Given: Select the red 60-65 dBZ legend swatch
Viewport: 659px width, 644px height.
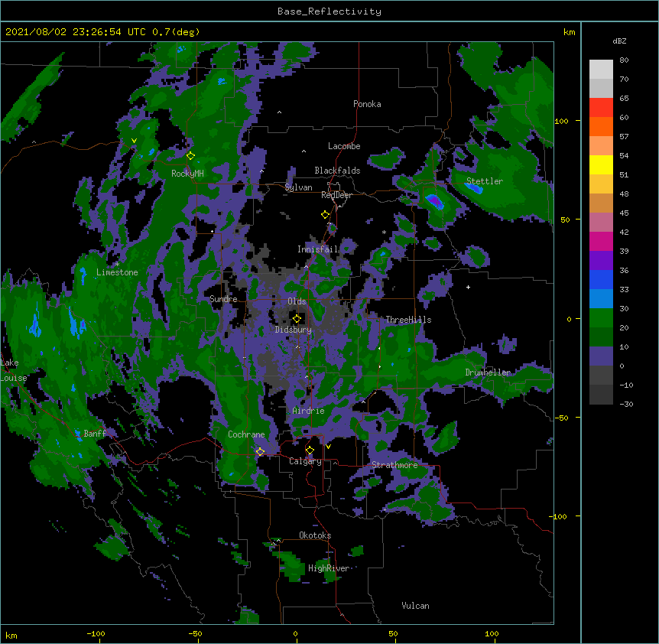Looking at the screenshot, I should 601,107.
